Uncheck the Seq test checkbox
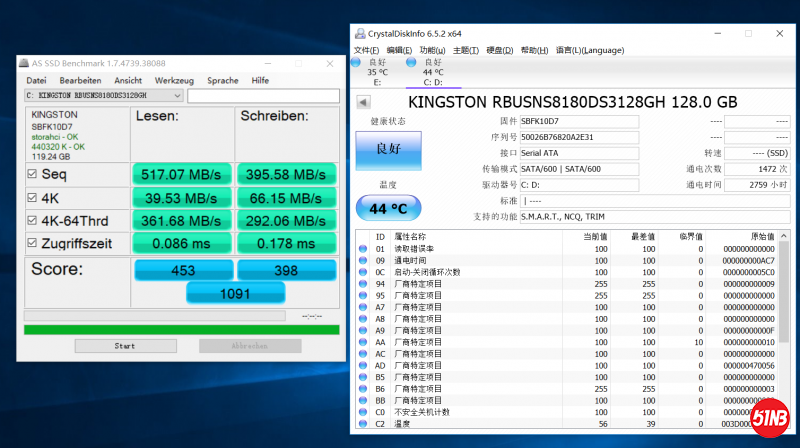Image resolution: width=800 pixels, height=448 pixels. pos(33,175)
